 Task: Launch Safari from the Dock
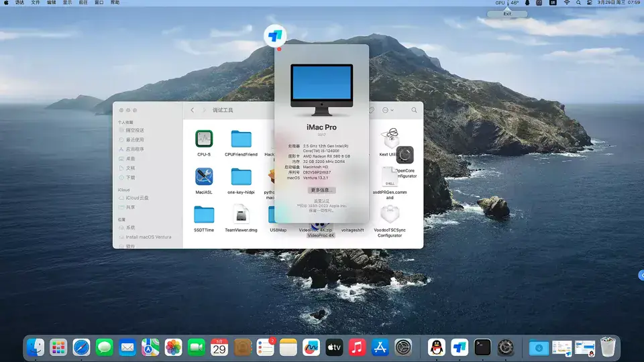click(81, 348)
